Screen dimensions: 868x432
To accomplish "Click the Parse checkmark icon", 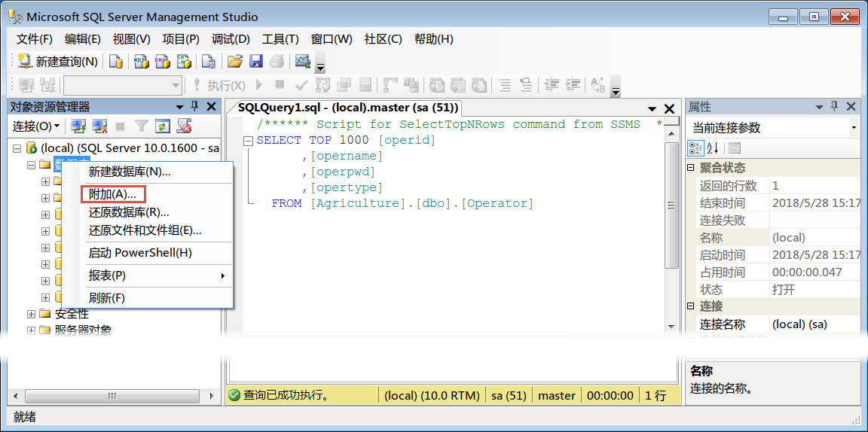I will pos(301,85).
